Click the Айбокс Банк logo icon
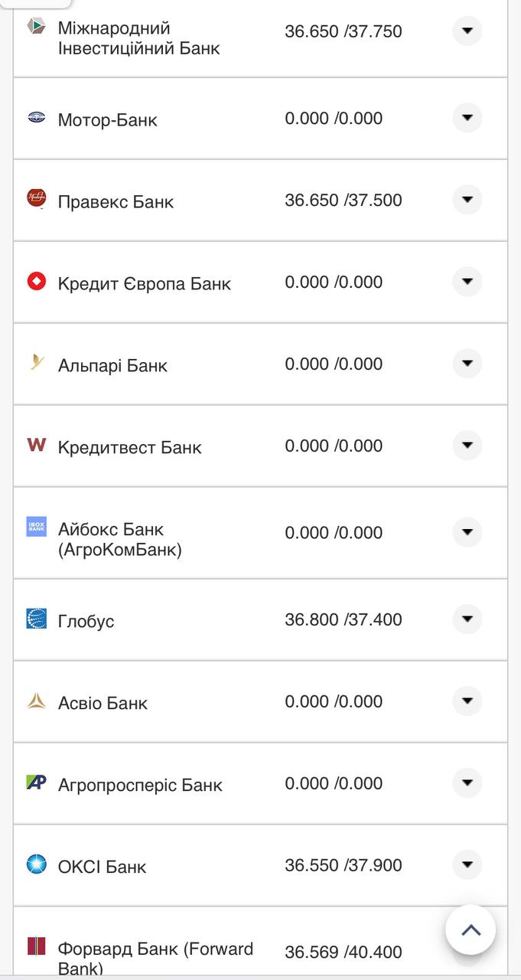The width and height of the screenshot is (521, 980). point(37,527)
